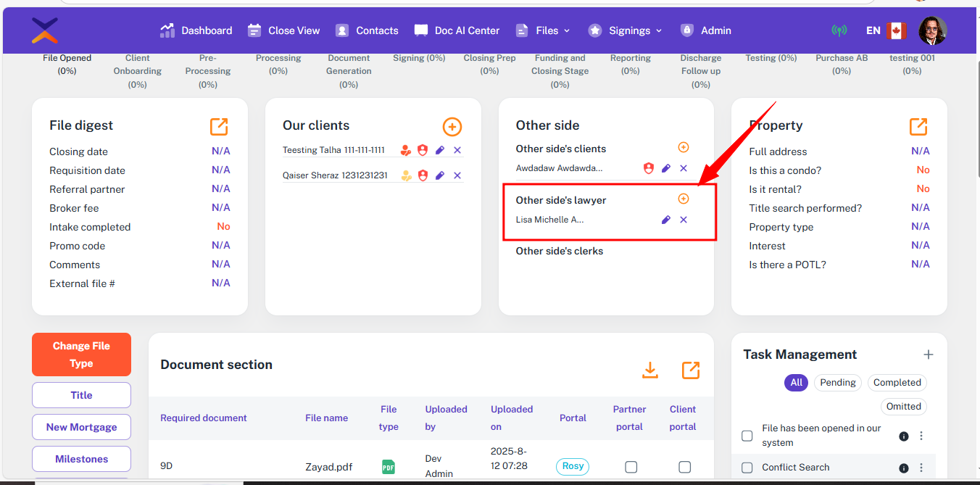
Task: Add a new task in Task Management
Action: pyautogui.click(x=928, y=355)
